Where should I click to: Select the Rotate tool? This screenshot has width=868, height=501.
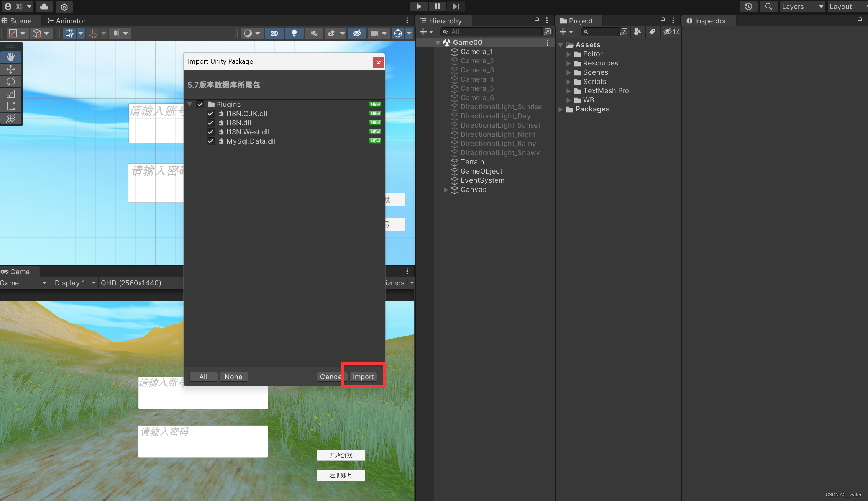click(11, 82)
